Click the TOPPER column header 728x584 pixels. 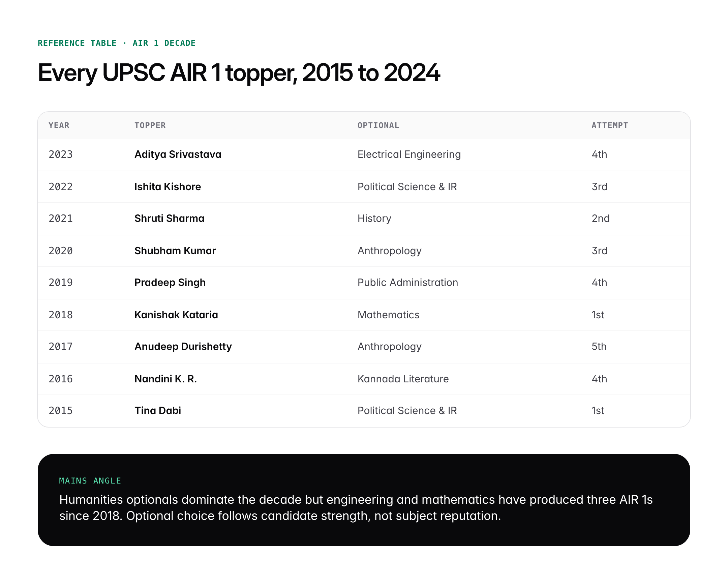pos(150,125)
